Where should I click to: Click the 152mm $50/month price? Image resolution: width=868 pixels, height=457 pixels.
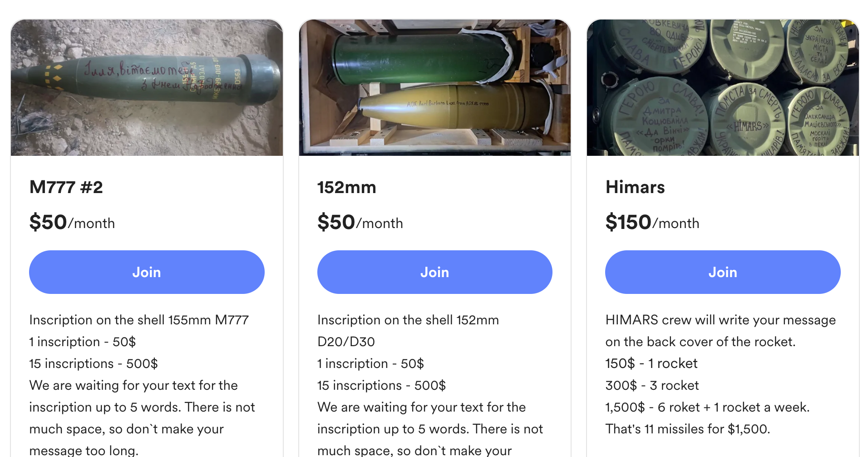360,223
